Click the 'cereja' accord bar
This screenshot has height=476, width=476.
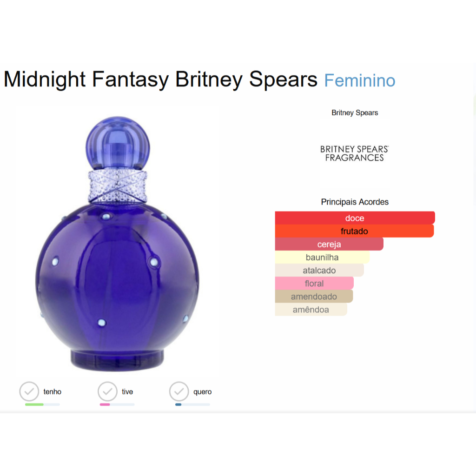coord(329,244)
